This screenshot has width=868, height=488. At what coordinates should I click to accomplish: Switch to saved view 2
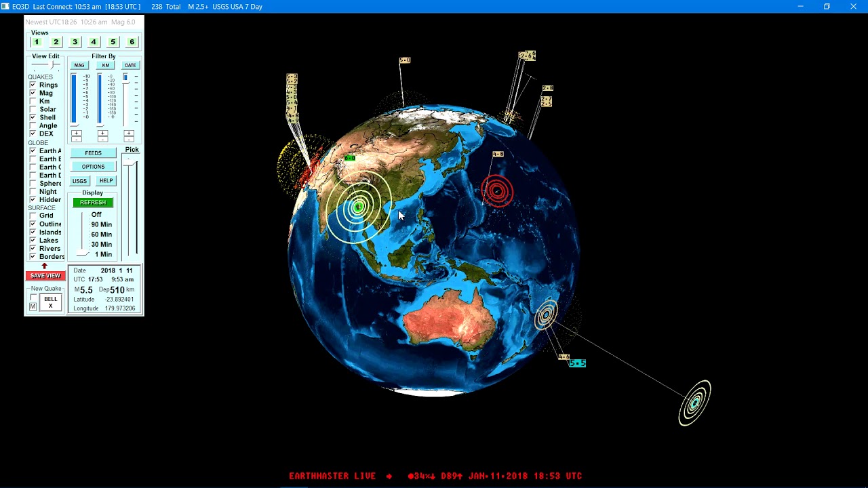coord(56,42)
